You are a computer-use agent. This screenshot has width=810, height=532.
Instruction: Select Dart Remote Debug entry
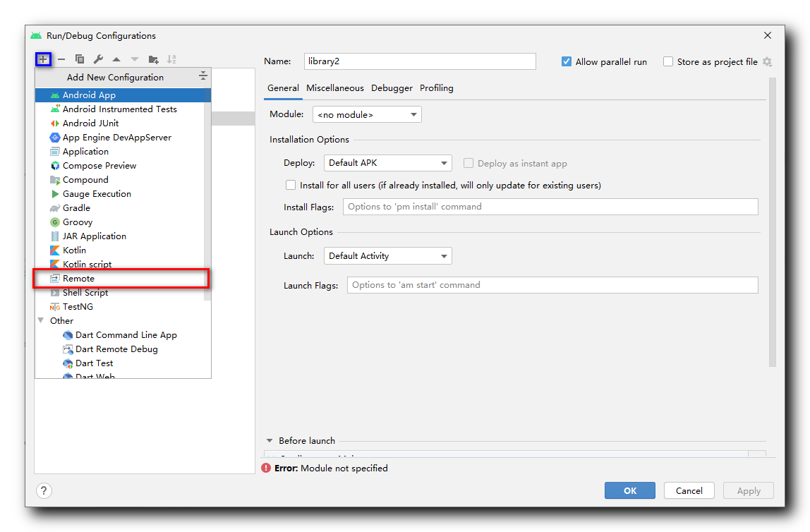(x=123, y=349)
